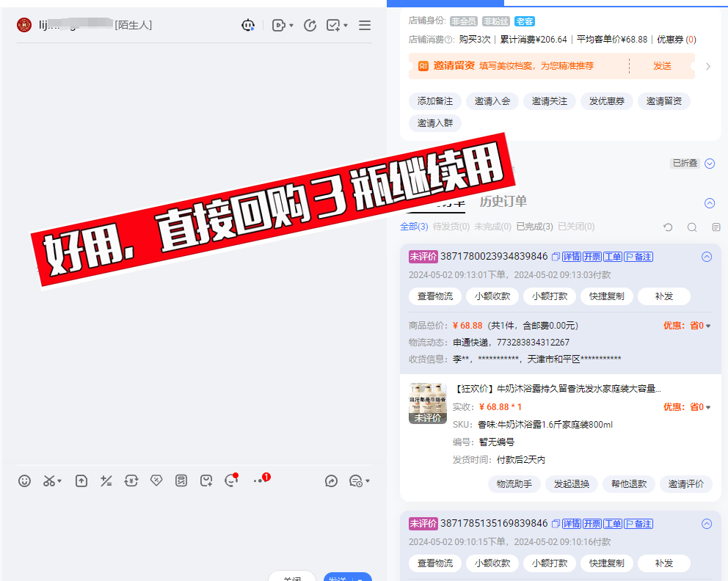Click the 发优惠券 button
The width and height of the screenshot is (728, 581).
[607, 101]
